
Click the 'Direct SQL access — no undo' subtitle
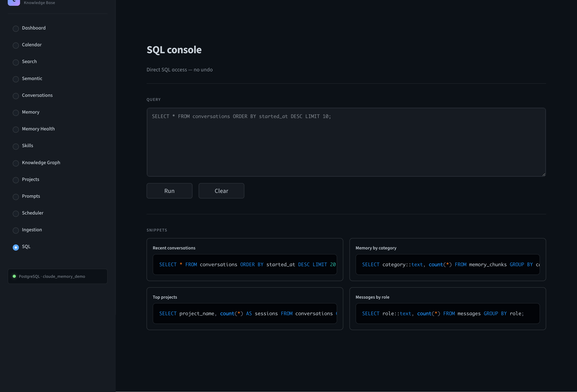coord(180,70)
